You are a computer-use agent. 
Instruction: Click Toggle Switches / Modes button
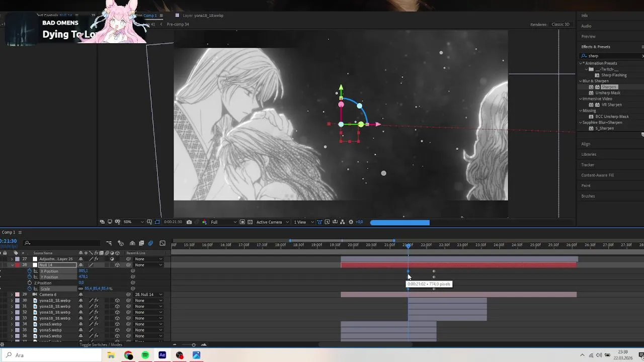101,345
